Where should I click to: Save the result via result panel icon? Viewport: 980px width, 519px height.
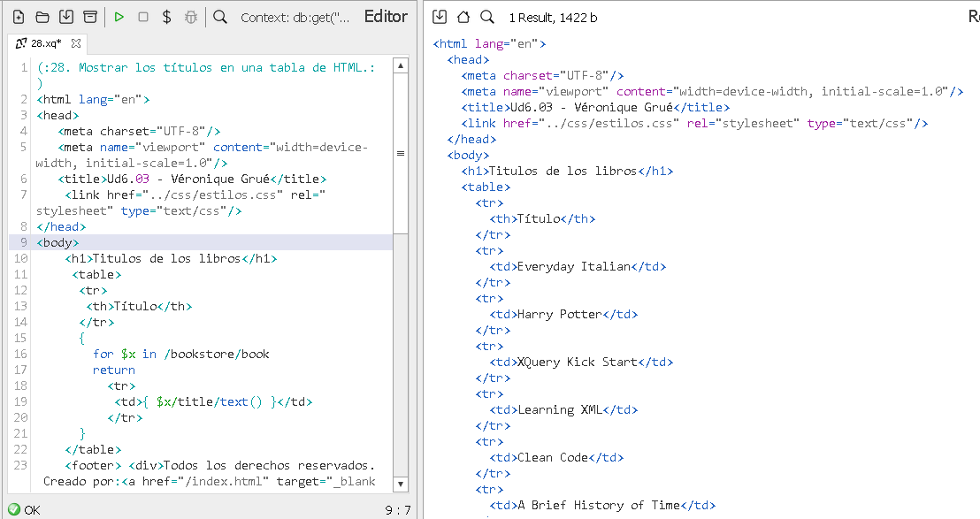[440, 17]
